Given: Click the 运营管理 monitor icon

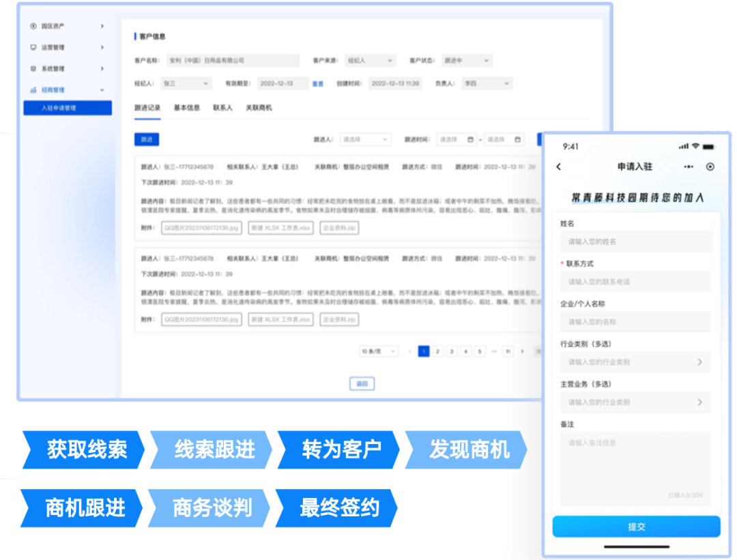Looking at the screenshot, I should [x=33, y=48].
